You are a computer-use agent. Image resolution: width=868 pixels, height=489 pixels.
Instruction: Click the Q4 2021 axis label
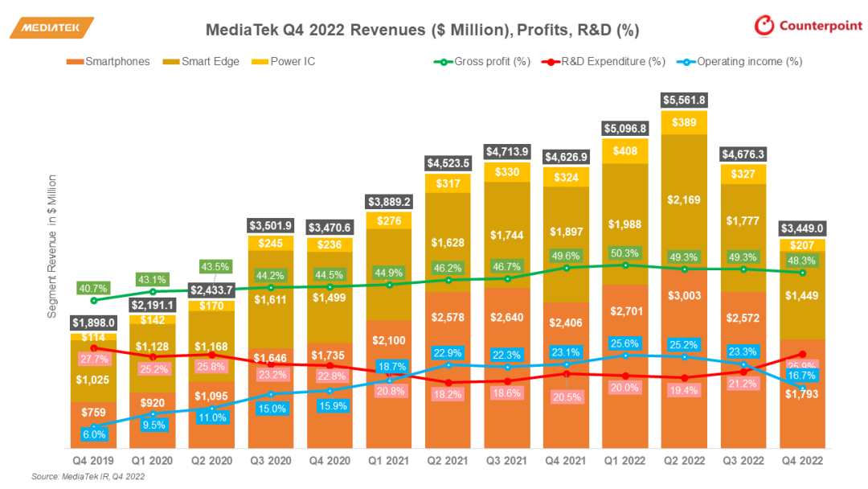click(x=566, y=461)
